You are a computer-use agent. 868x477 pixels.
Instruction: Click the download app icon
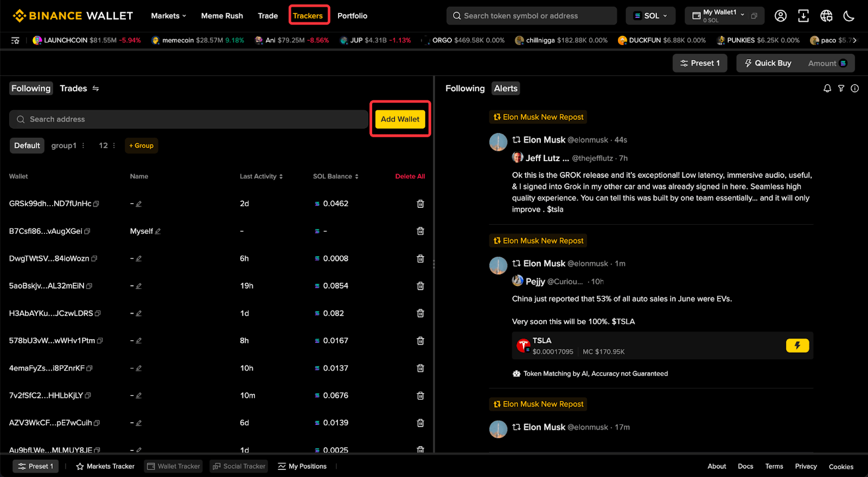803,16
